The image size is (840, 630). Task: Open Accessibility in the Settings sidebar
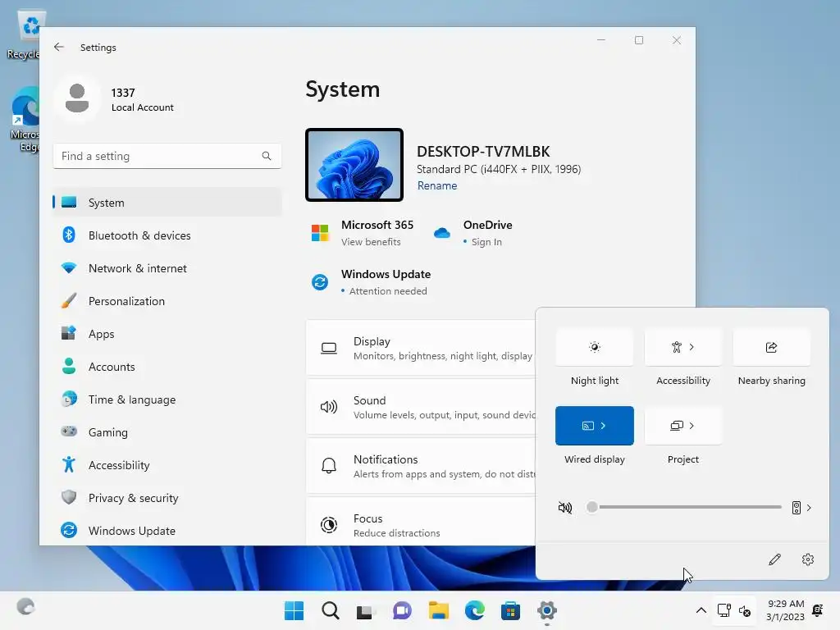[167, 465]
